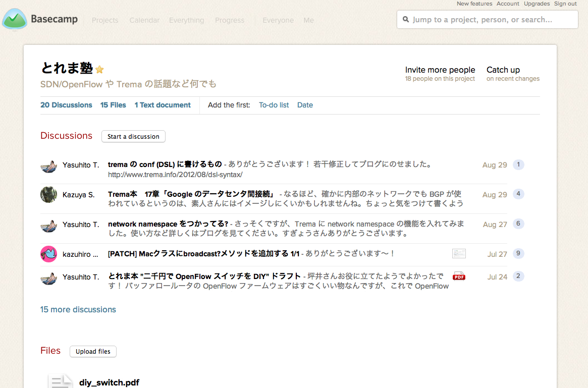Click the SDN/OpenFlow project description
The image size is (588, 388).
(x=128, y=84)
